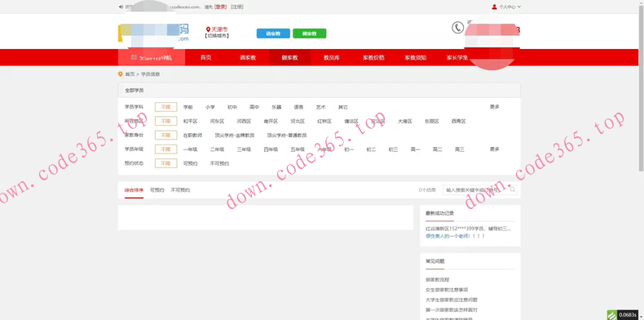Click the telephone icon in header
Image resolution: width=644 pixels, height=320 pixels.
click(x=457, y=28)
